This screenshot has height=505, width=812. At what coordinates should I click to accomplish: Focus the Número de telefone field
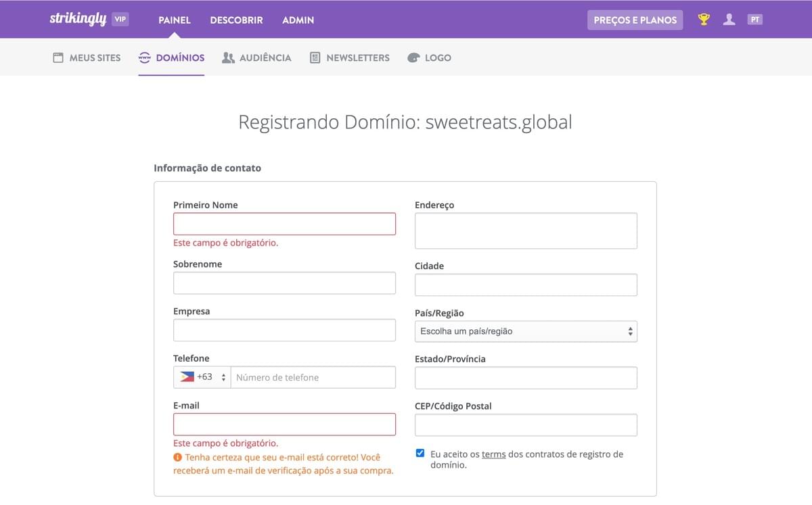313,377
